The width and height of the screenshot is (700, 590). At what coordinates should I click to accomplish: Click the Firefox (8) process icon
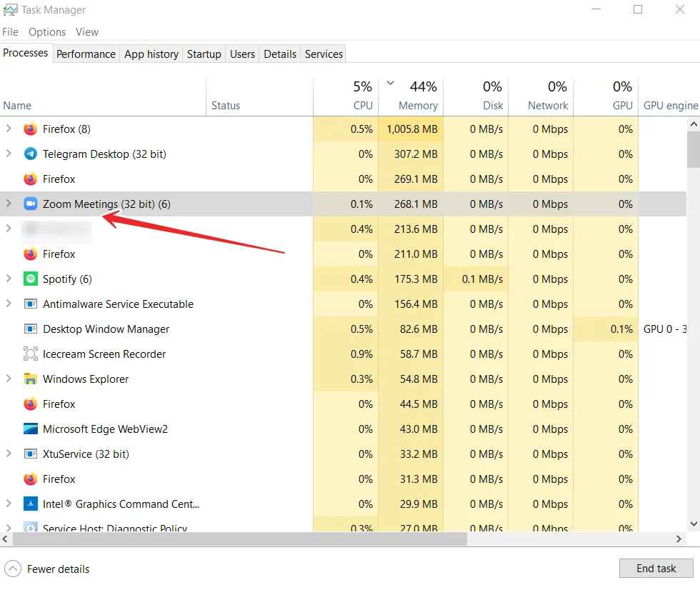coord(30,129)
